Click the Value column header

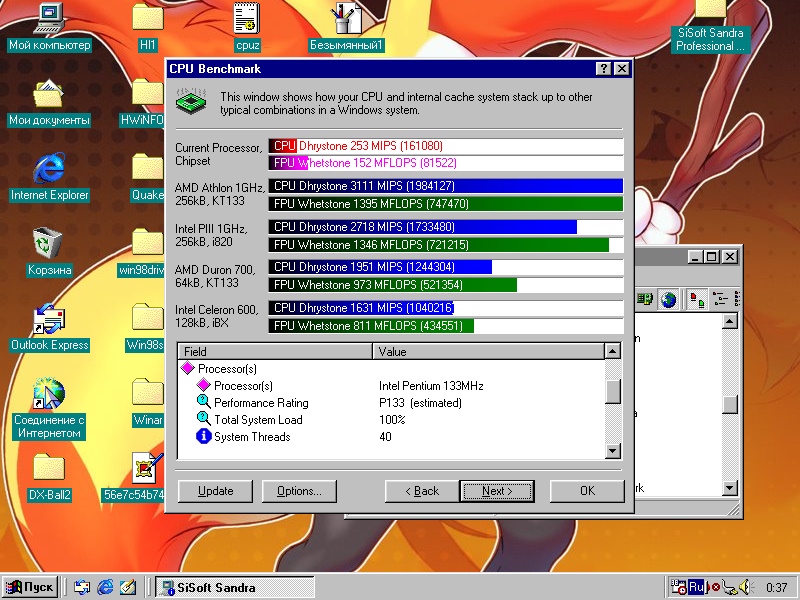coord(488,352)
